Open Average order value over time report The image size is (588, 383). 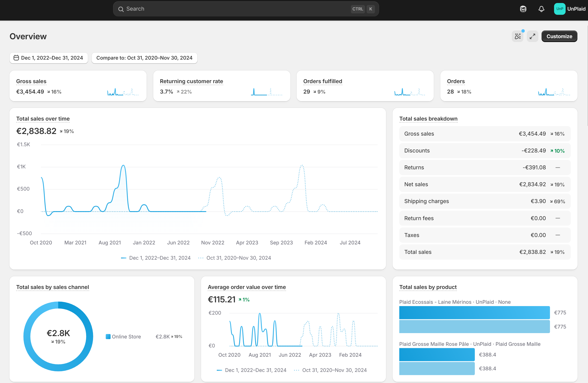pyautogui.click(x=247, y=287)
